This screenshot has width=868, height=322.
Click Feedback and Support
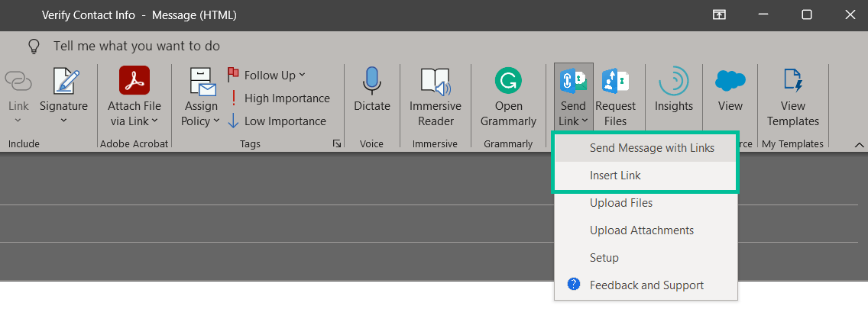click(646, 285)
